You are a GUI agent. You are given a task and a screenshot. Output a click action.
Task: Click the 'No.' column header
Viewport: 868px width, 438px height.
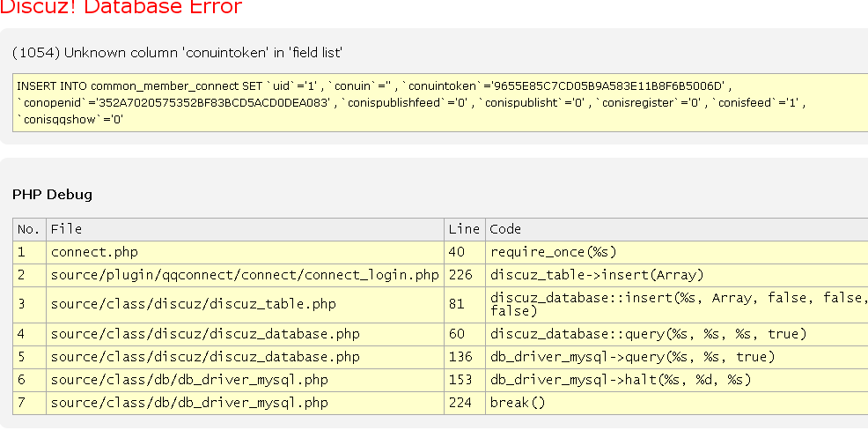(29, 229)
